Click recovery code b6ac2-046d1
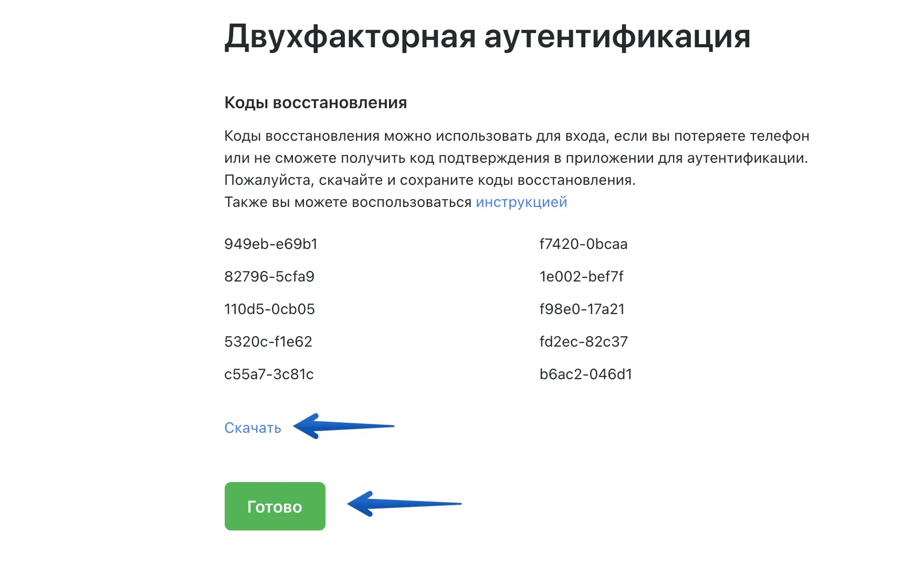Image resolution: width=924 pixels, height=584 pixels. click(x=585, y=374)
